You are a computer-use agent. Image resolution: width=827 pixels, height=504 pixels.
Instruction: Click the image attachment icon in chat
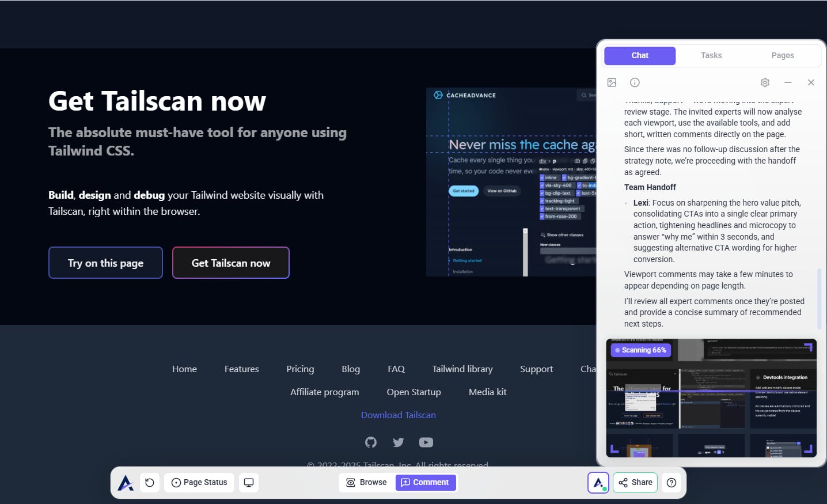coord(612,82)
